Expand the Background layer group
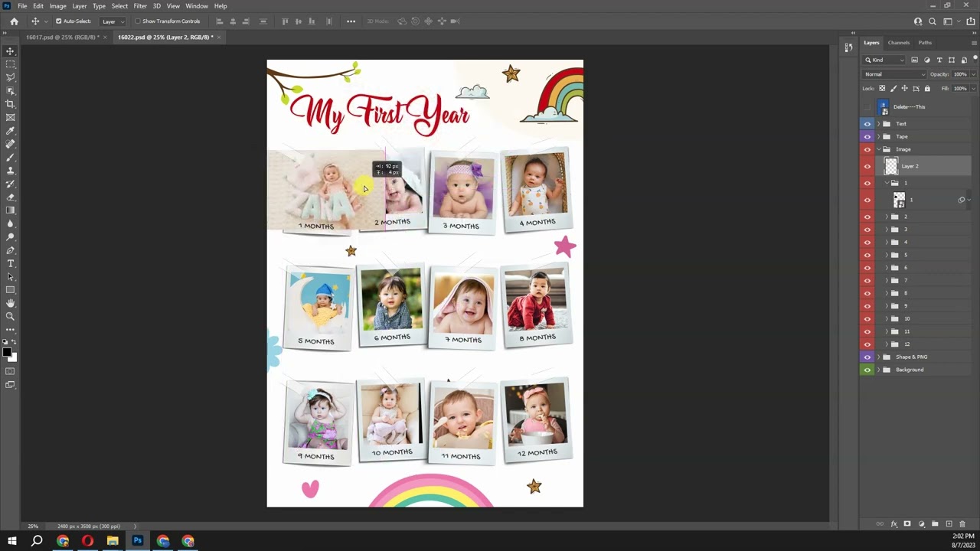Viewport: 980px width, 551px height. click(x=878, y=370)
